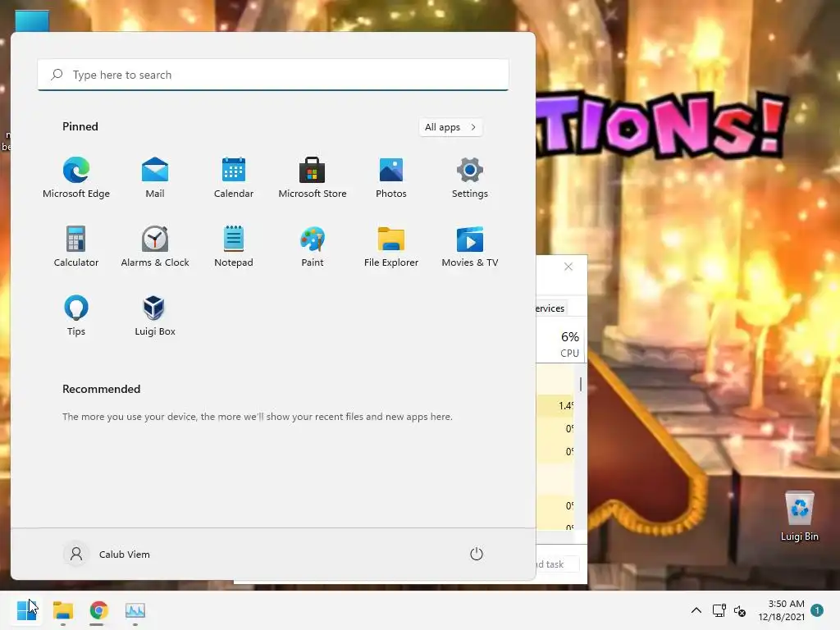This screenshot has height=630, width=840.
Task: Click the Start button on taskbar
Action: [x=26, y=610]
